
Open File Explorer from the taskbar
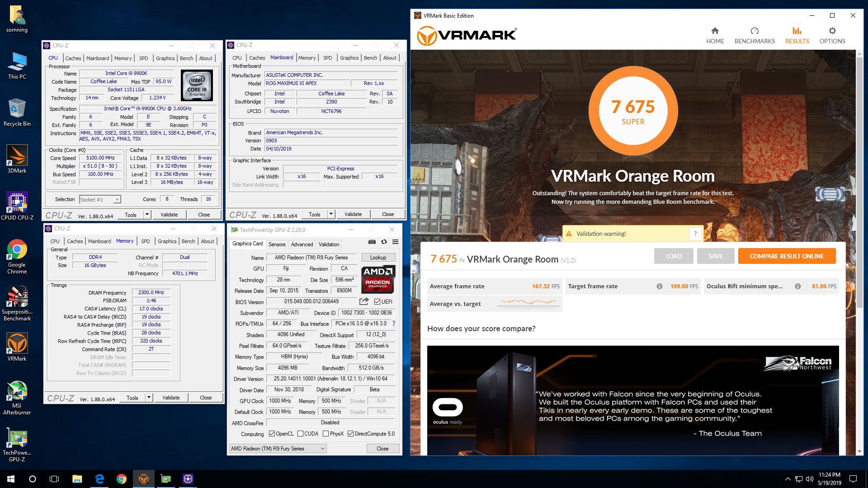coord(77,479)
